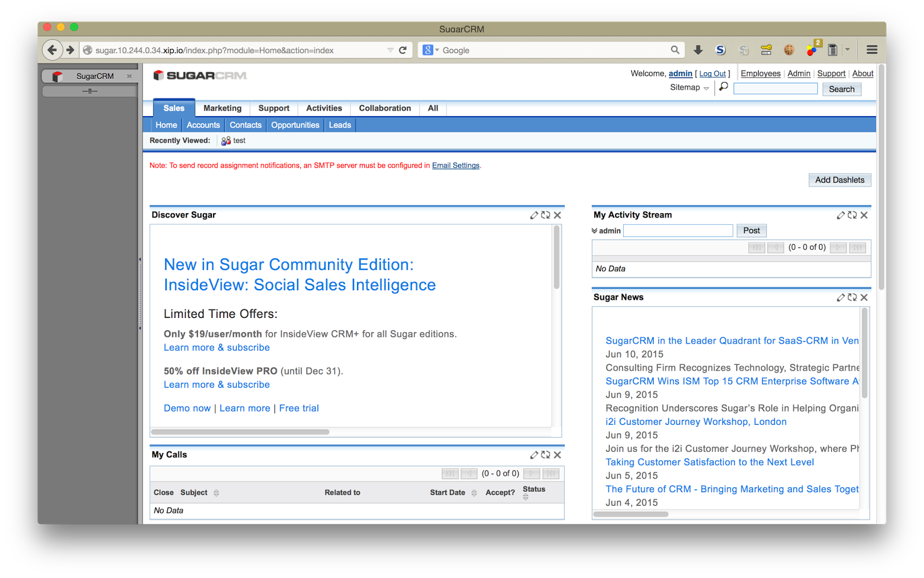Screen dimensions: 924x578
Task: Select the Sales module tab
Action: pyautogui.click(x=174, y=108)
